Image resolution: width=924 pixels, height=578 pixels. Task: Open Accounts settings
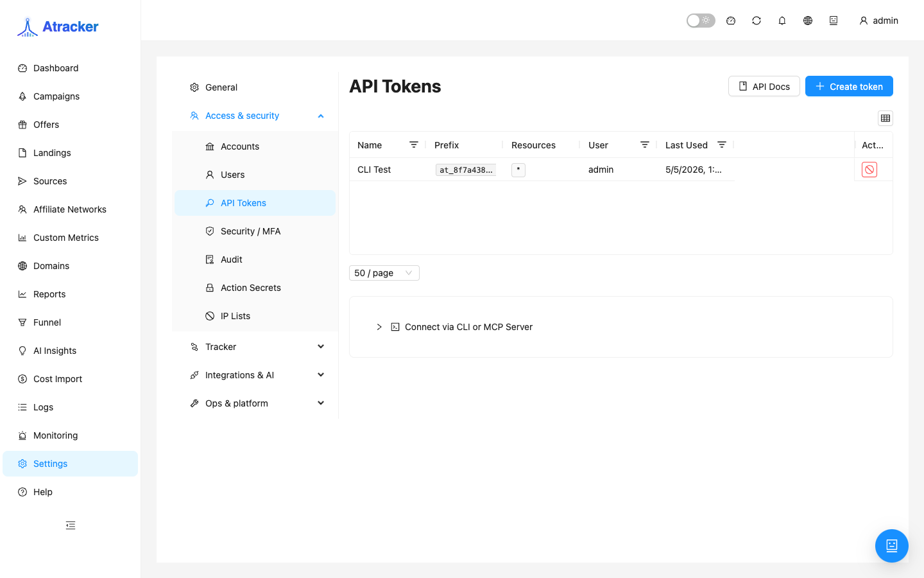coord(255,146)
